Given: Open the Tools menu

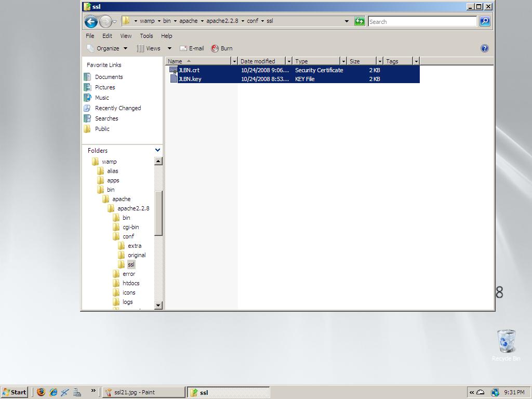Looking at the screenshot, I should coord(146,36).
